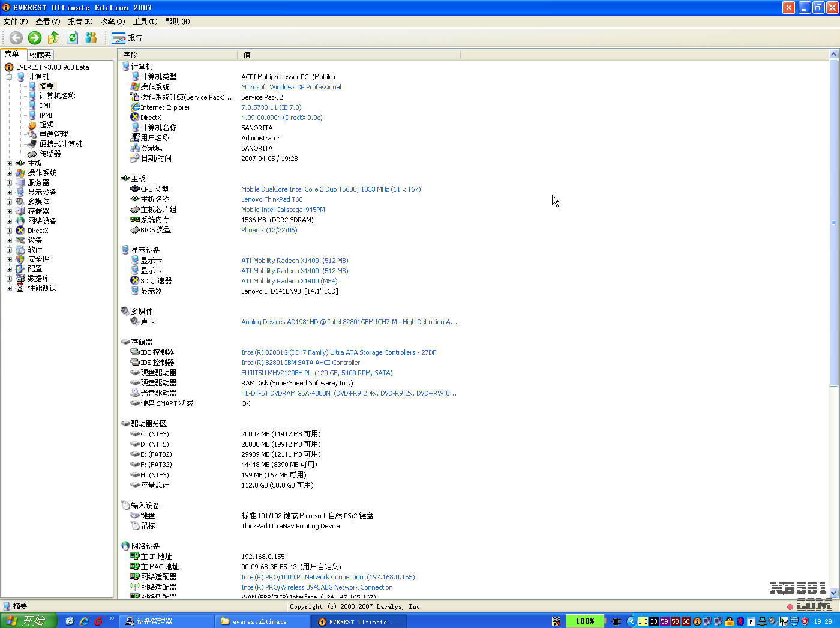Click the grey Back navigation arrow

pos(16,38)
